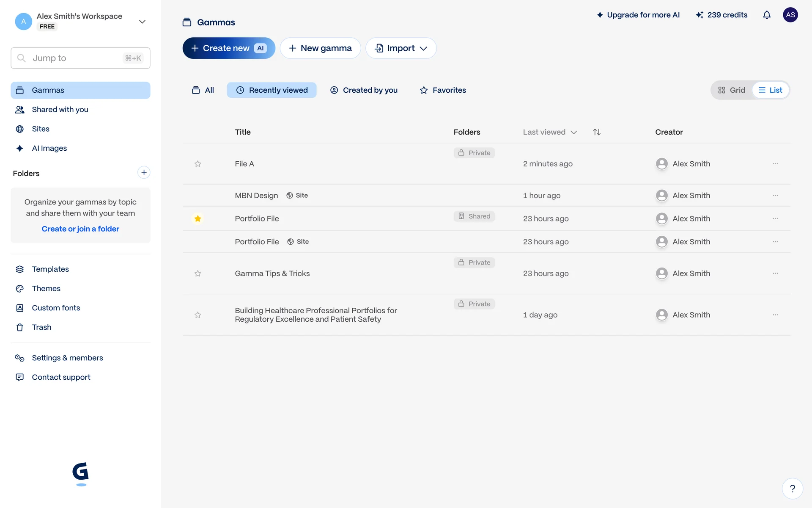Unfavorite the starred Portfolio File
812x508 pixels.
pyautogui.click(x=198, y=219)
